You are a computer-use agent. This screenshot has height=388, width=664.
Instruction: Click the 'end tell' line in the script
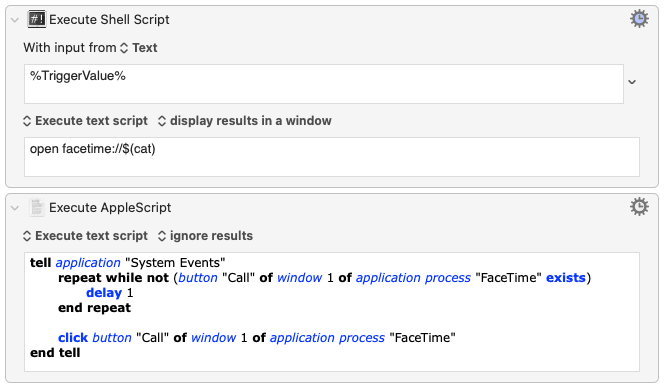(x=55, y=352)
